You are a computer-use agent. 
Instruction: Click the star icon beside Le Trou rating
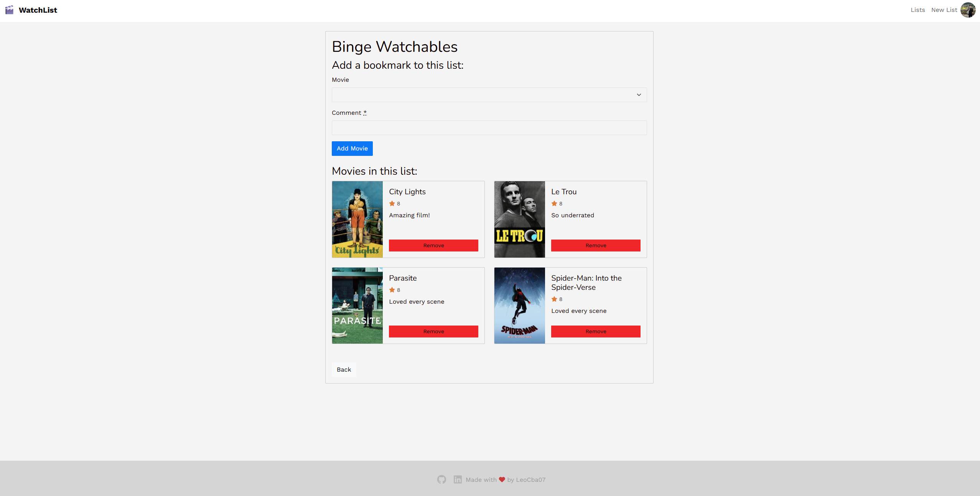point(554,203)
